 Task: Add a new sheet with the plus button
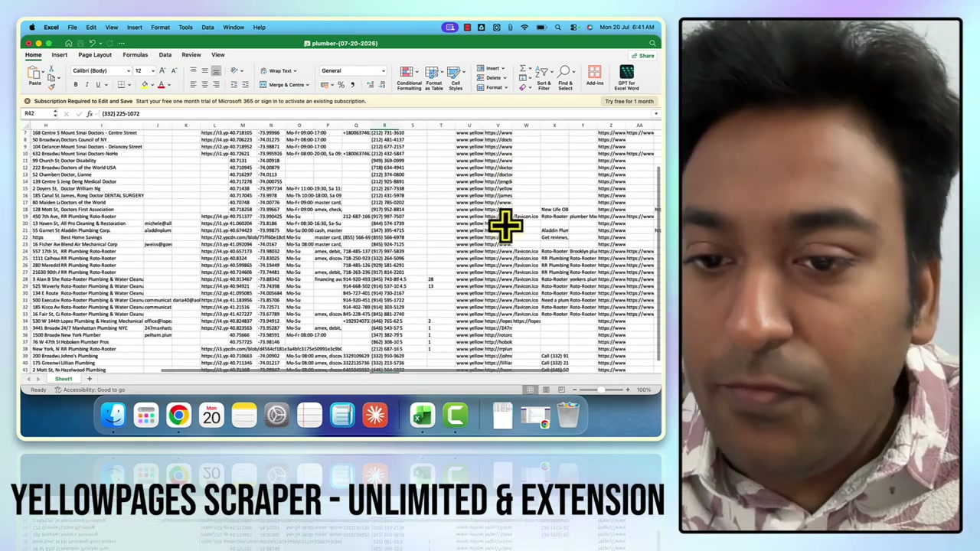[89, 379]
